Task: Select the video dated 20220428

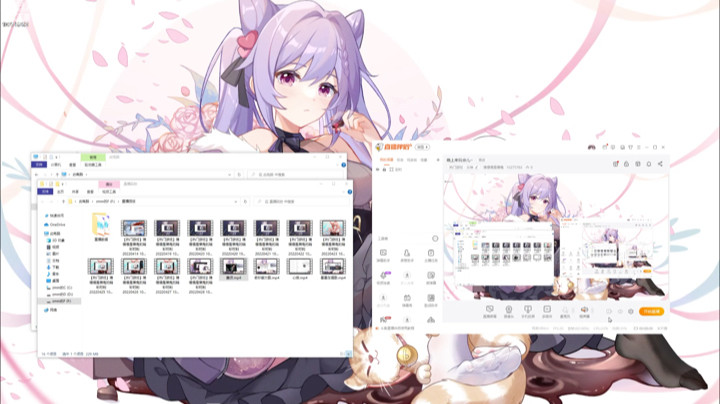Action: coord(200,276)
